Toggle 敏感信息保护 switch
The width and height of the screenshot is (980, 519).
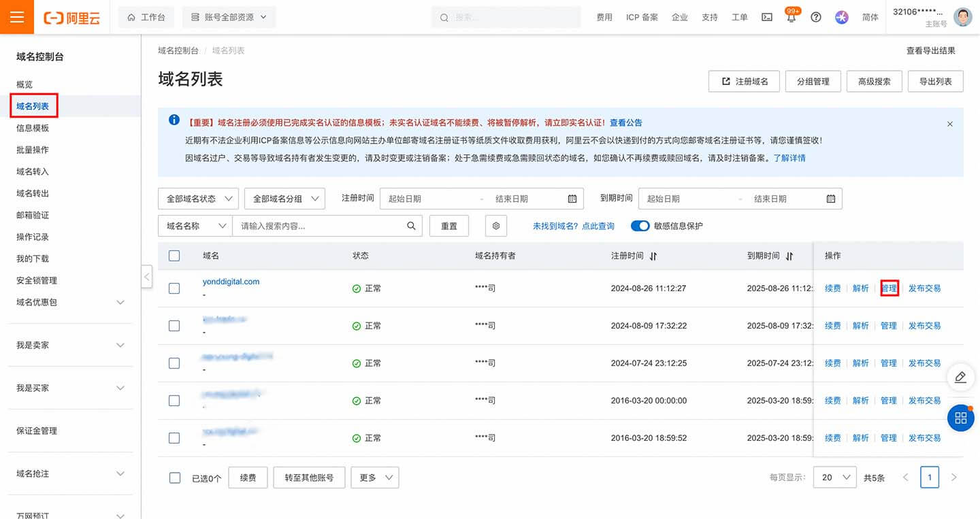click(x=641, y=226)
